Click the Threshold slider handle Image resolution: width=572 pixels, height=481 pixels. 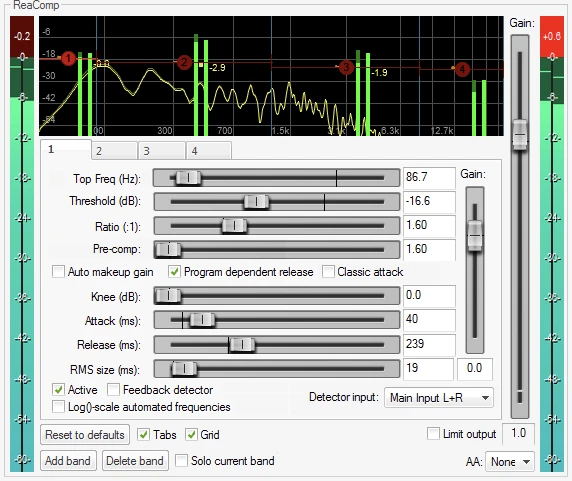[x=256, y=201]
